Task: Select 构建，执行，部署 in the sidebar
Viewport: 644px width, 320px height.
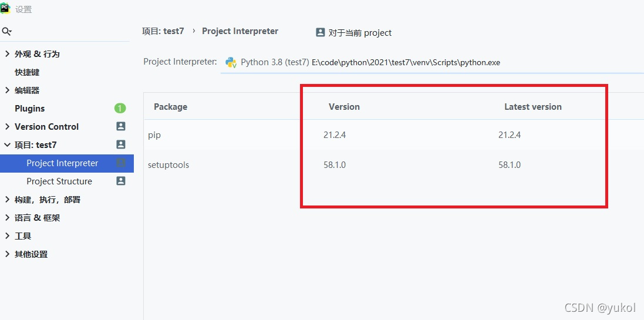Action: pyautogui.click(x=48, y=200)
